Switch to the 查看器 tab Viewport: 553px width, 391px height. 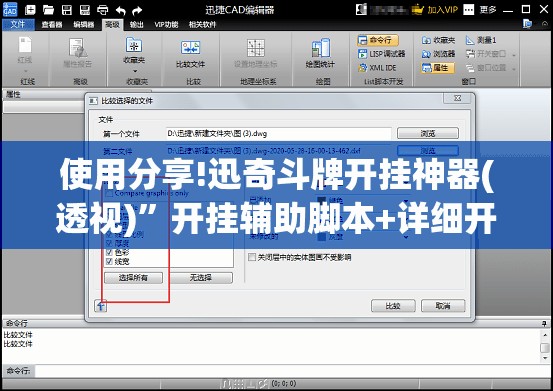click(x=51, y=24)
